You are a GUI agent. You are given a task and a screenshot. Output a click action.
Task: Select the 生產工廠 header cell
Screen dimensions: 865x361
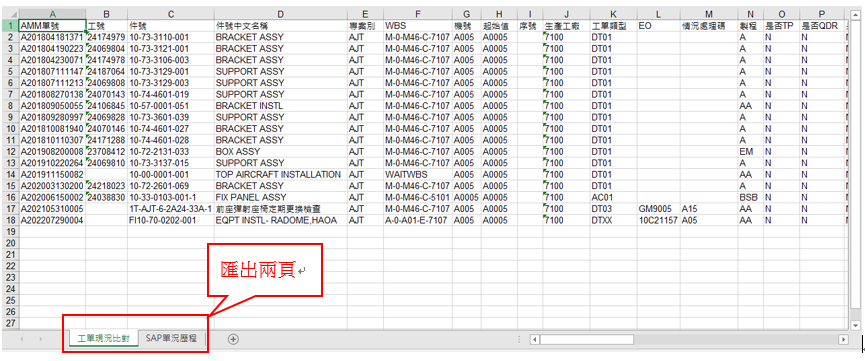point(566,26)
